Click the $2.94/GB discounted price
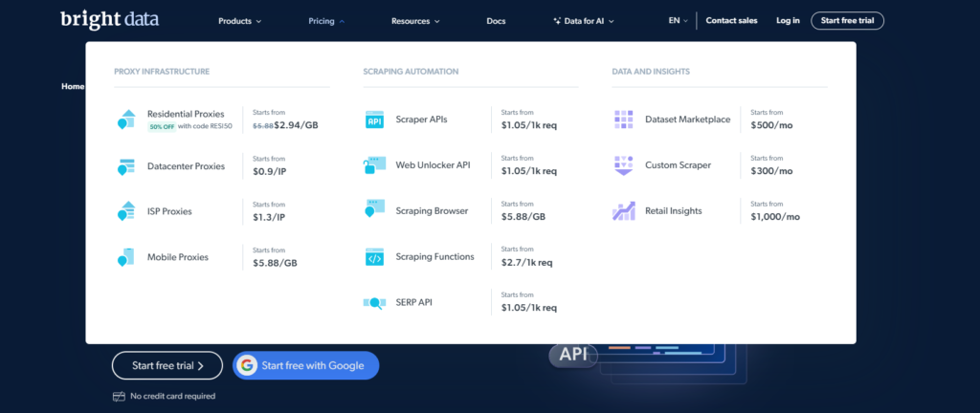The width and height of the screenshot is (980, 413). (296, 125)
